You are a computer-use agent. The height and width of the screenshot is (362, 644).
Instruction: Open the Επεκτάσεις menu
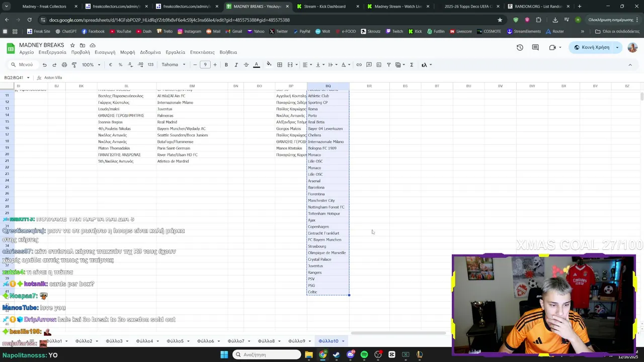coord(202,52)
